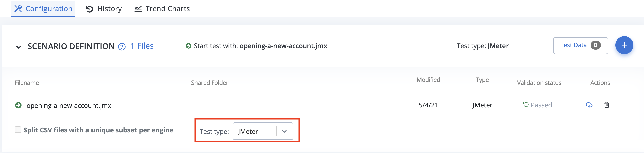
Task: Click the Trend Charts graph icon
Action: [x=138, y=9]
